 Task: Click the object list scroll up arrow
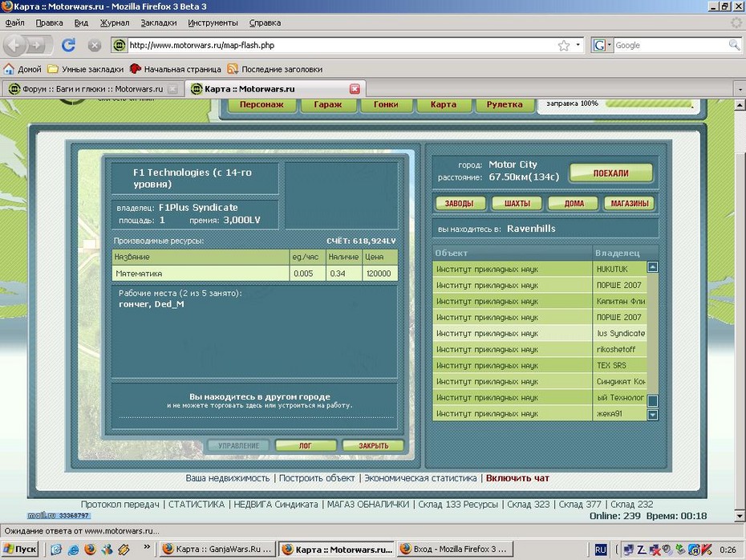(x=653, y=267)
